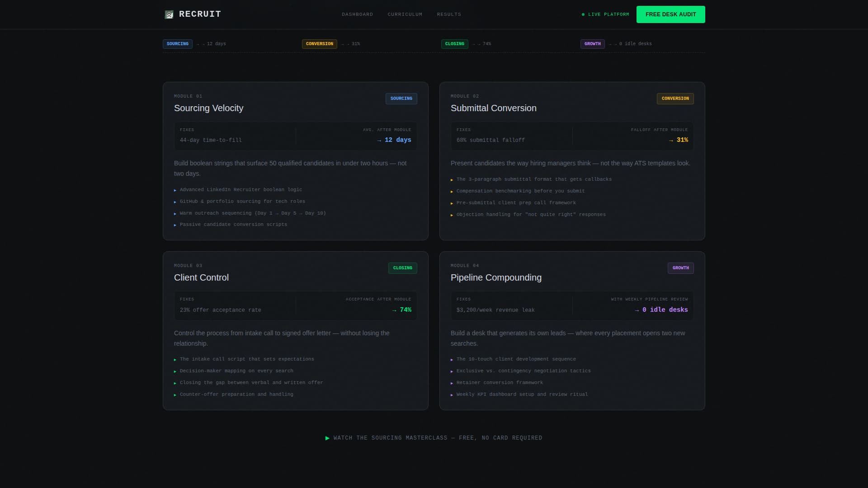The width and height of the screenshot is (868, 488).
Task: Expand the GROWTH pill showing 0 idle desks
Action: 592,44
